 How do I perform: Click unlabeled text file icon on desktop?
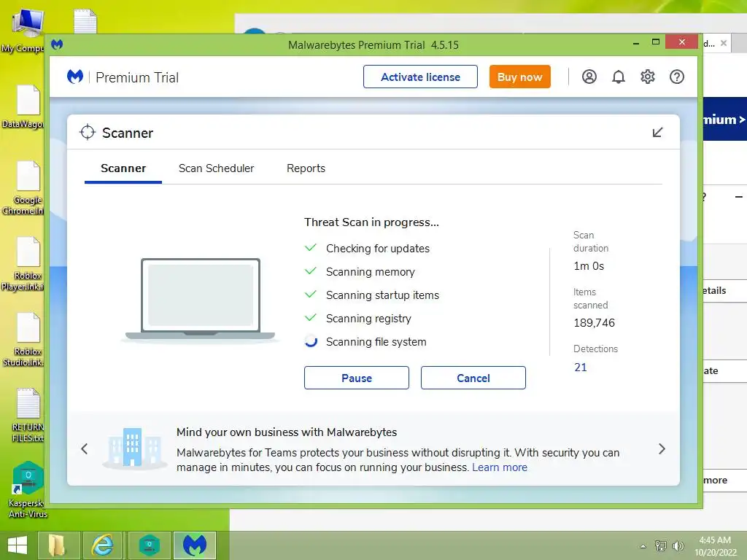(85, 21)
